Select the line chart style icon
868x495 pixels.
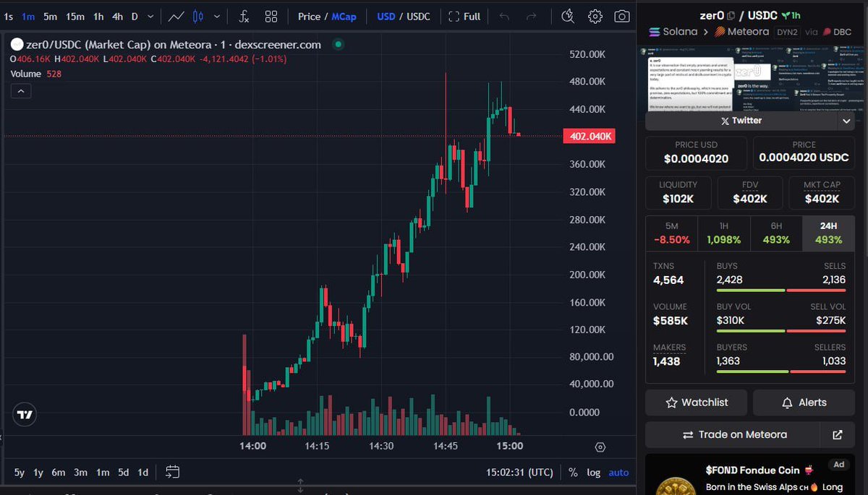tap(176, 16)
